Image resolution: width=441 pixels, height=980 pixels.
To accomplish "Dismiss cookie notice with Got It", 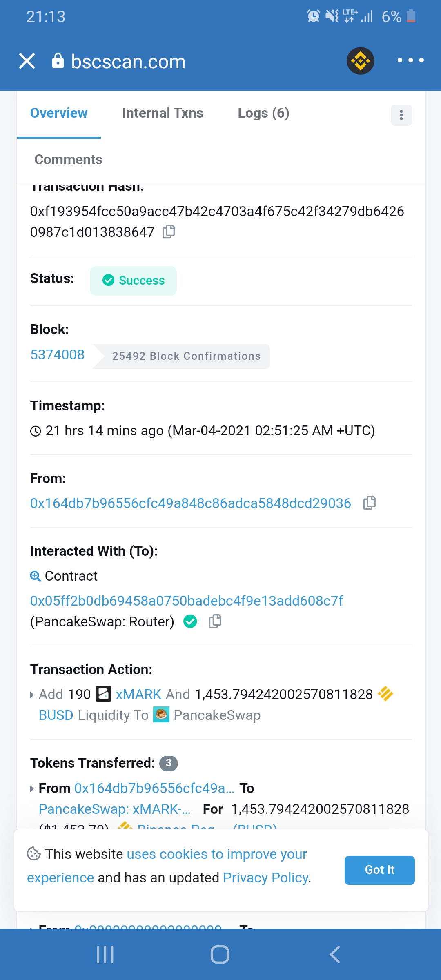I will click(380, 870).
